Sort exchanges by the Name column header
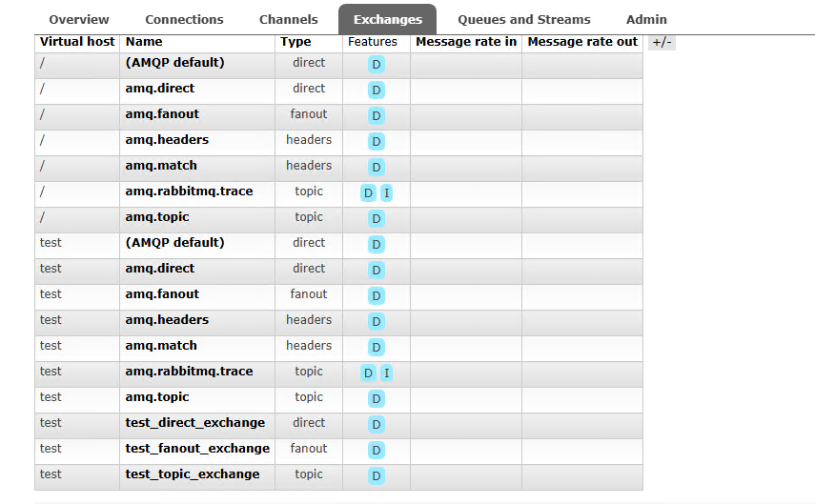Screen dimensions: 815x504 144,42
